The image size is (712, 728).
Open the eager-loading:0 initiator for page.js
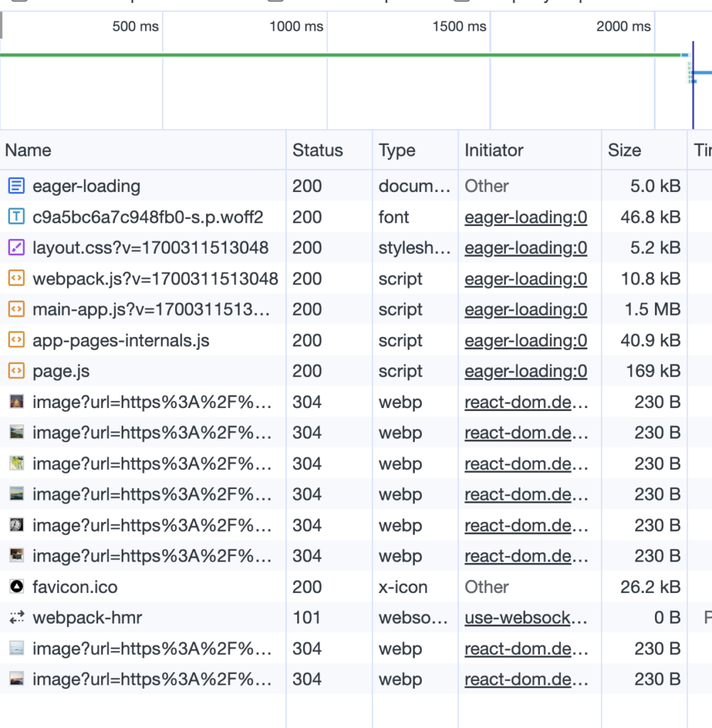(x=526, y=371)
